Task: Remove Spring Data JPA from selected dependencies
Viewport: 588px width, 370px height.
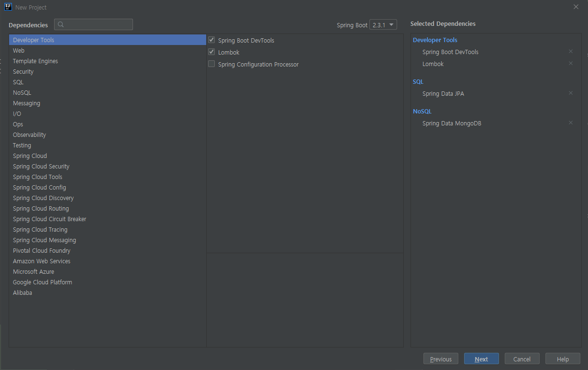Action: [570, 93]
